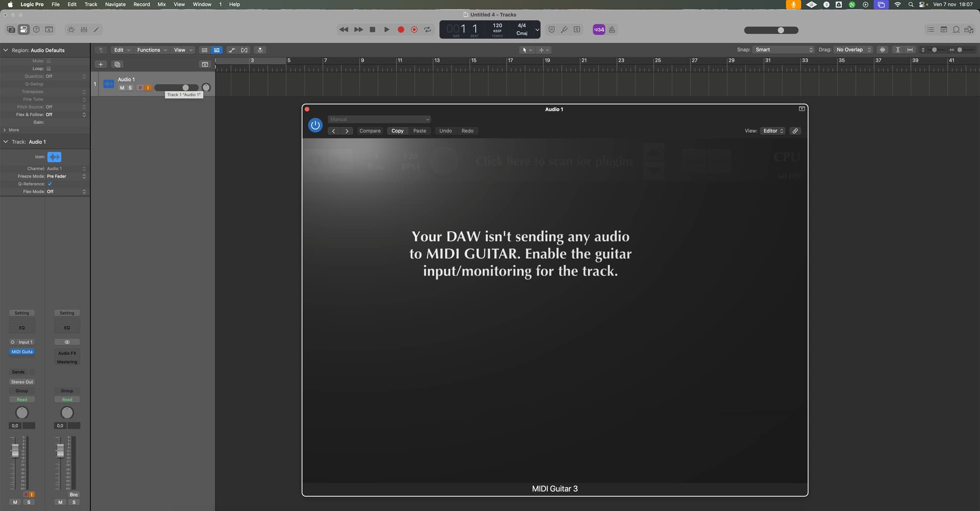Open the Snap Smart dropdown
Screen dimensions: 980x511
(783, 50)
